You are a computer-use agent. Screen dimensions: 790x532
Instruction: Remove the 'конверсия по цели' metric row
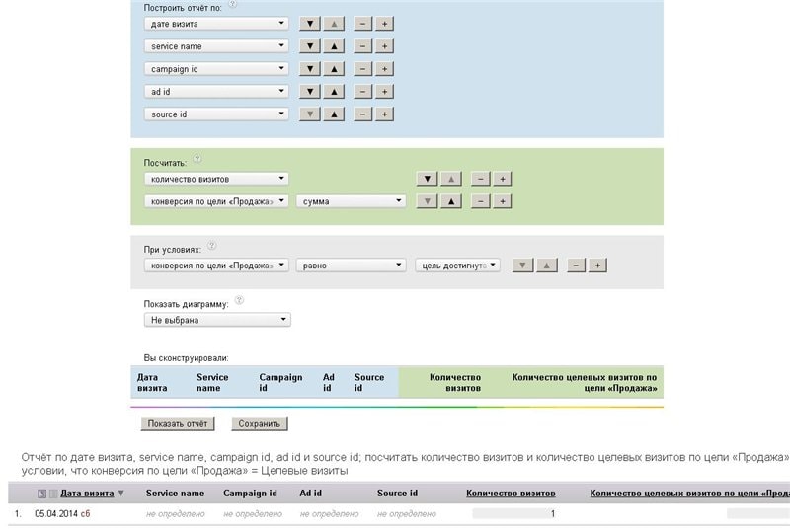[x=480, y=201]
